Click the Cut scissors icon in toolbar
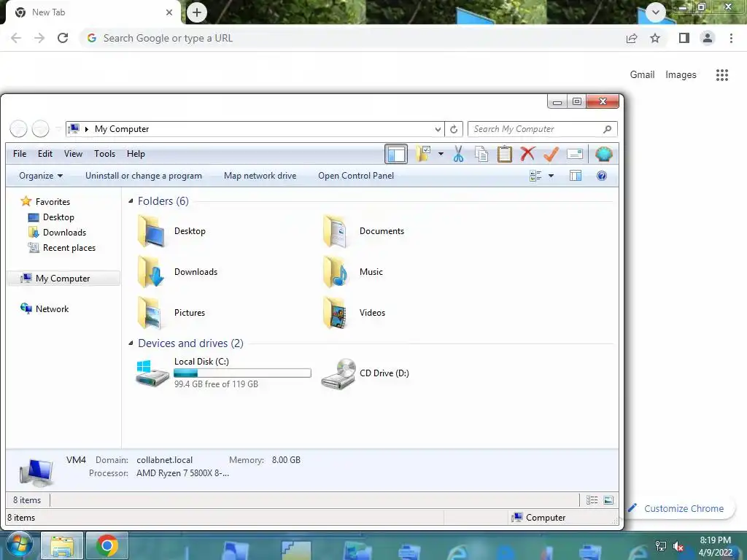 [458, 154]
